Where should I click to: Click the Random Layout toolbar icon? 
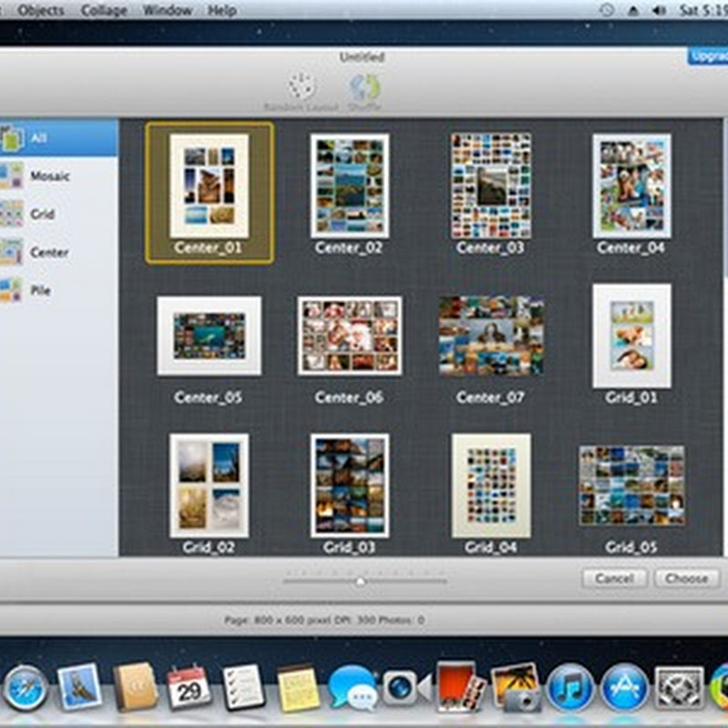299,89
